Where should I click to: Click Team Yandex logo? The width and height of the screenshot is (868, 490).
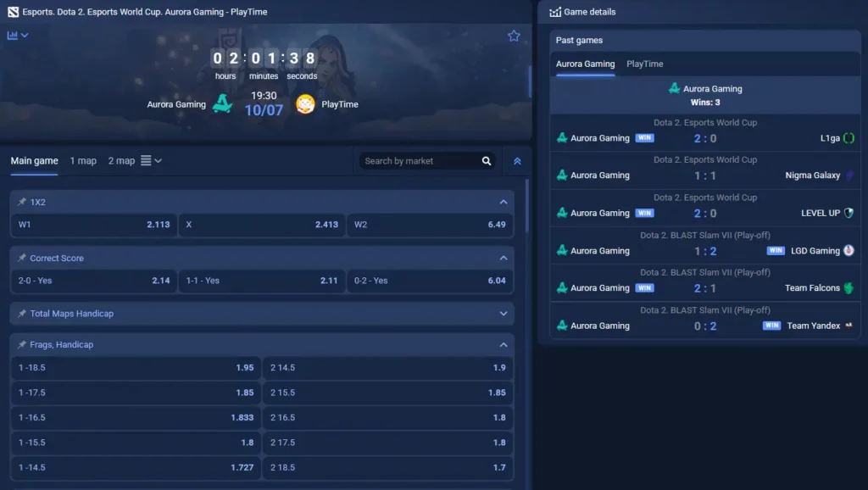pyautogui.click(x=849, y=326)
